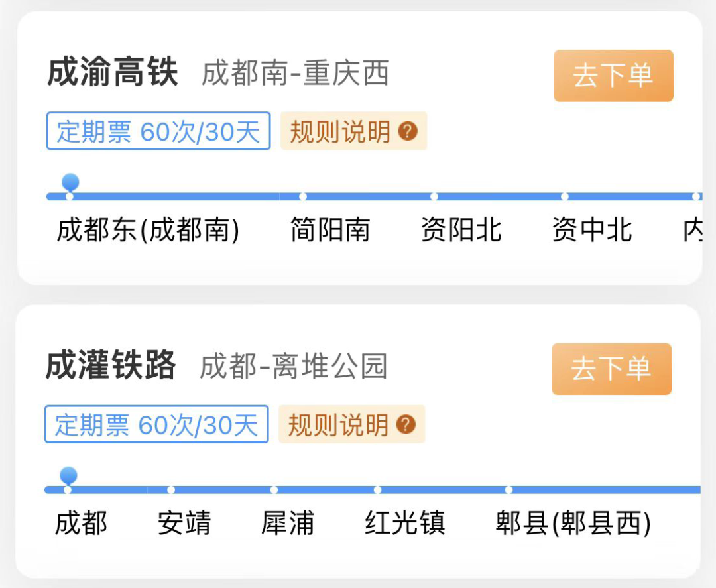Viewport: 716px width, 588px height.
Task: Tap the 成灌铁路 route title
Action: click(x=111, y=366)
